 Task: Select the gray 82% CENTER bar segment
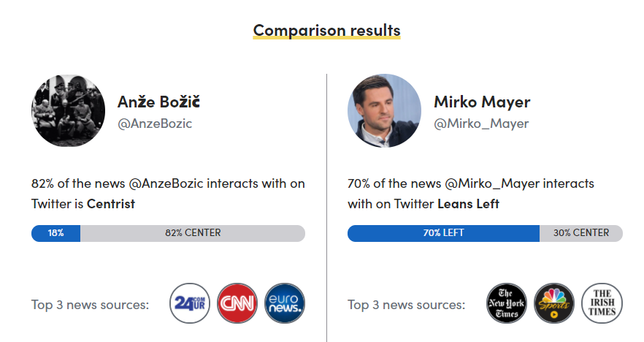coord(193,233)
